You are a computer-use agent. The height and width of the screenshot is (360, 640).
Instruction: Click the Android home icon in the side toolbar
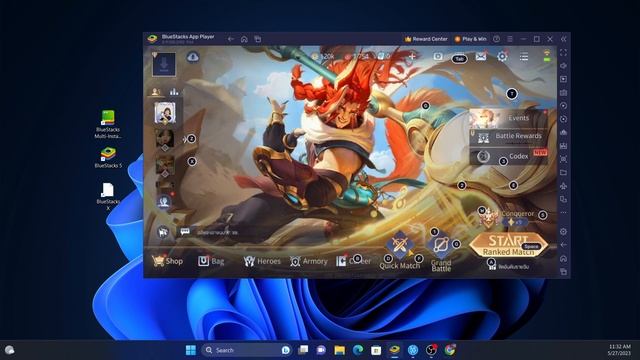pos(563,258)
